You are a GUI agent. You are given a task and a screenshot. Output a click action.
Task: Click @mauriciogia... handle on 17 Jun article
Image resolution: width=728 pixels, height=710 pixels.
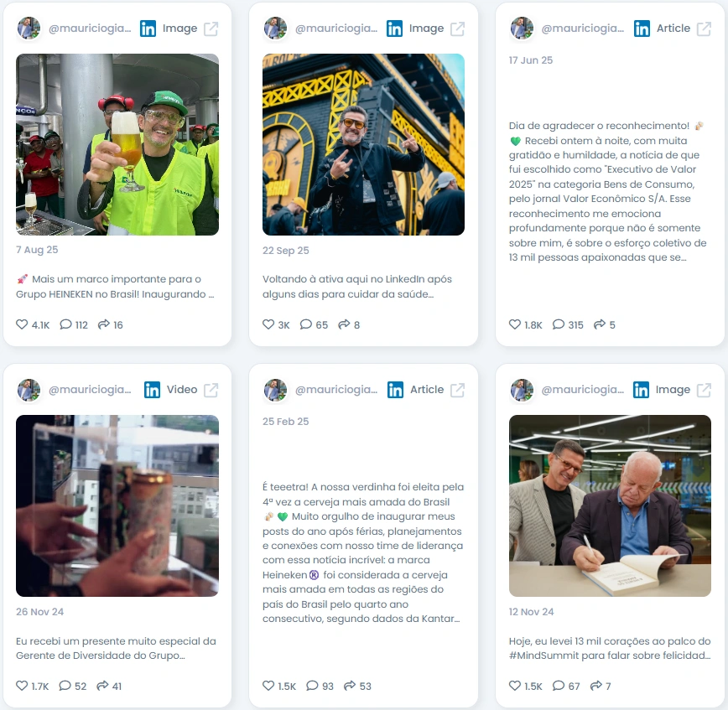tap(583, 29)
